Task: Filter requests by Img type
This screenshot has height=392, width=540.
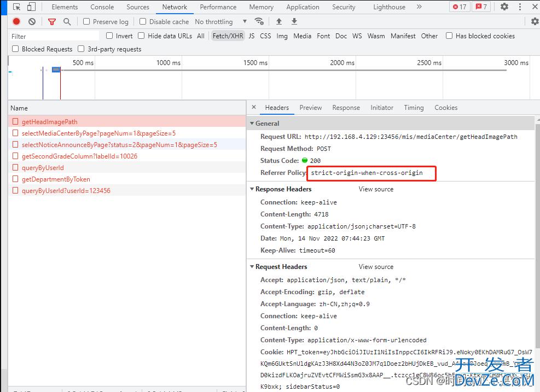Action: click(x=282, y=36)
